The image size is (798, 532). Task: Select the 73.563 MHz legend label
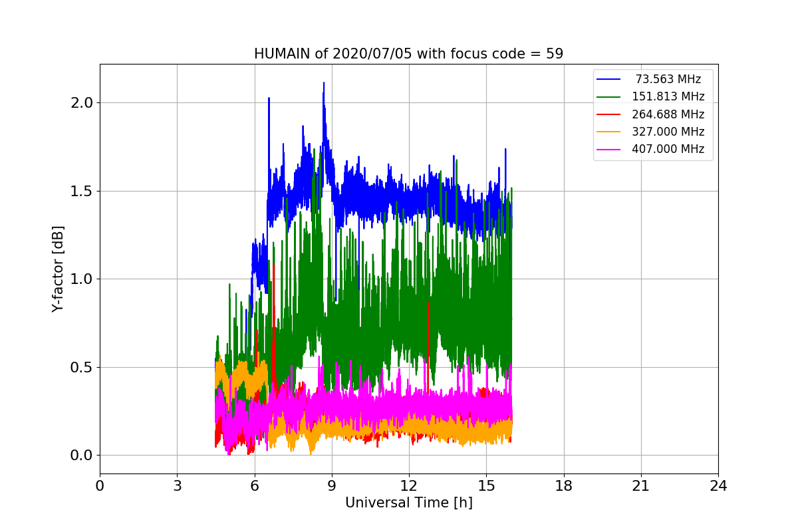pyautogui.click(x=668, y=79)
